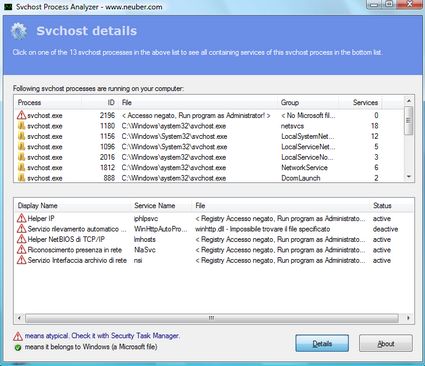
Task: Open the About button
Action: (x=386, y=344)
